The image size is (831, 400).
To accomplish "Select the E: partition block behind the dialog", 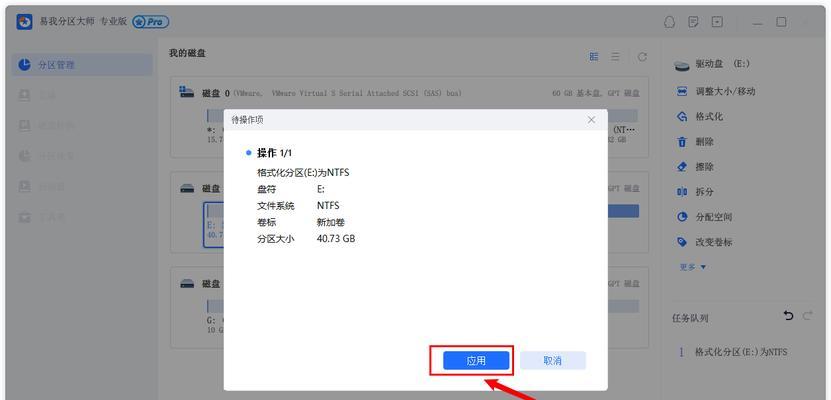I will (x=214, y=225).
